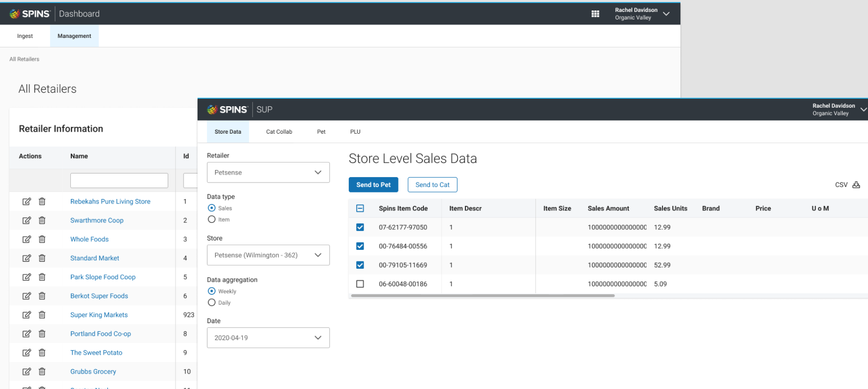Edit the Portland Food Co-op retailer
The height and width of the screenshot is (389, 868).
click(26, 334)
